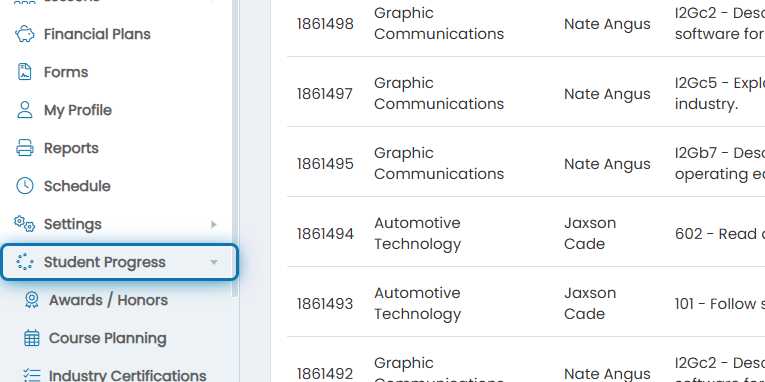Click the I2Gc5 competency text
Screen dimensions: 765x382
(720, 93)
